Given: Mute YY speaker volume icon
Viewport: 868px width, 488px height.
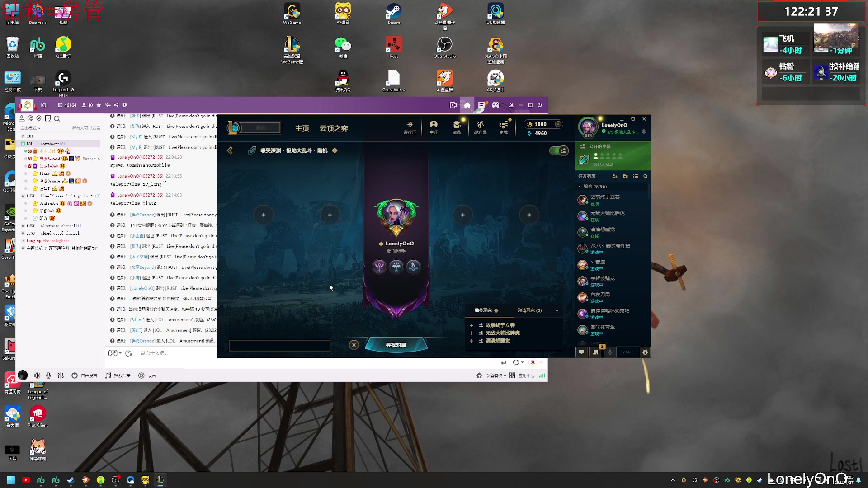Looking at the screenshot, I should point(37,375).
